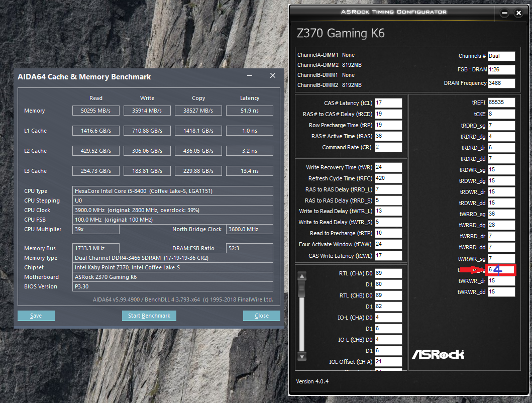This screenshot has height=403, width=532.
Task: Click the L3 Cache Latency value 13.4 ns
Action: pos(249,171)
